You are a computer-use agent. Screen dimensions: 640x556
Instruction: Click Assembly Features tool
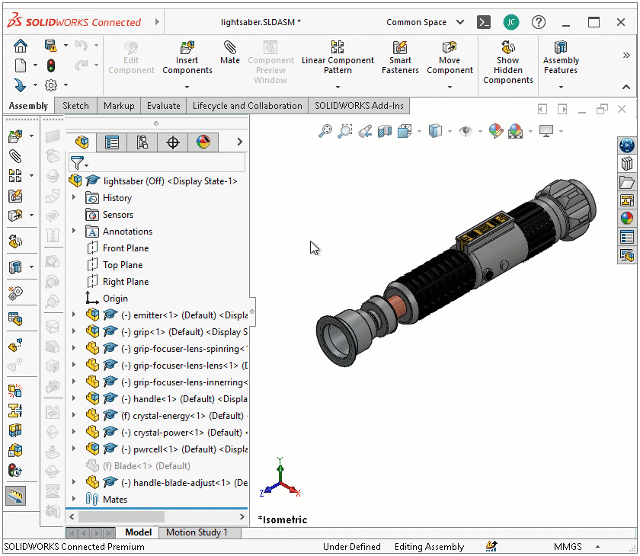tap(561, 58)
